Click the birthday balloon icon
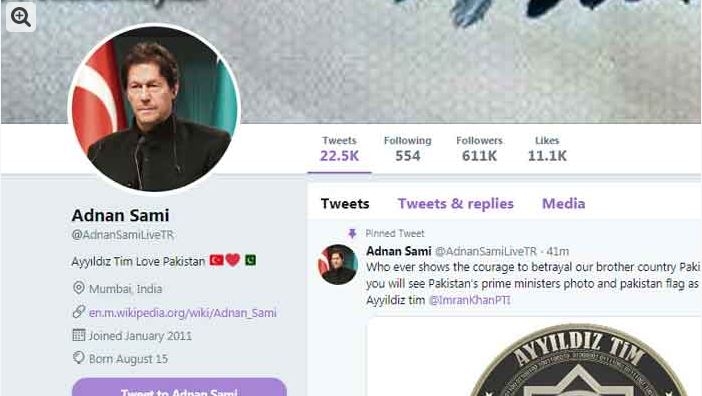Viewport: 702px width, 396px height. tap(79, 358)
